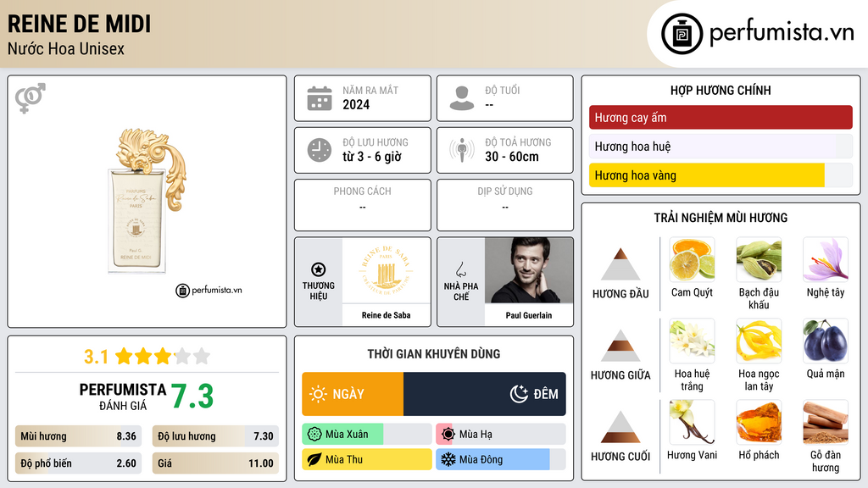Click the perfumista.vn site name
Viewport: 868px width, 488px height.
coord(782,32)
